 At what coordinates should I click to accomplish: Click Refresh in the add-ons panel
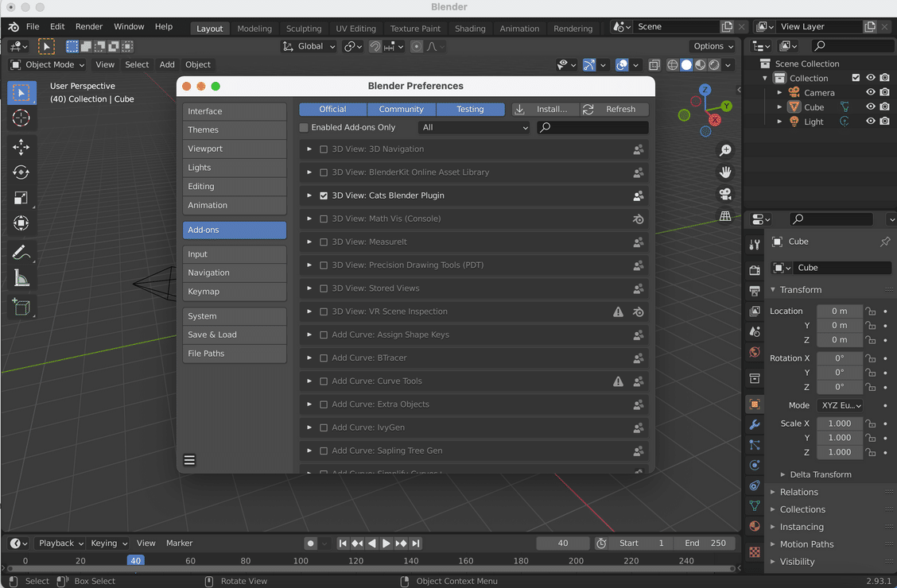click(x=613, y=109)
